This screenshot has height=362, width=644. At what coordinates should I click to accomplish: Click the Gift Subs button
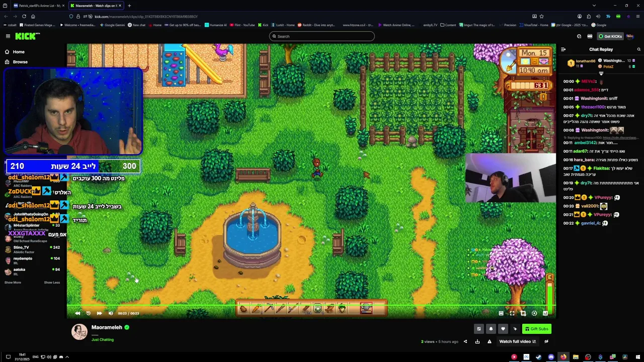point(537,329)
